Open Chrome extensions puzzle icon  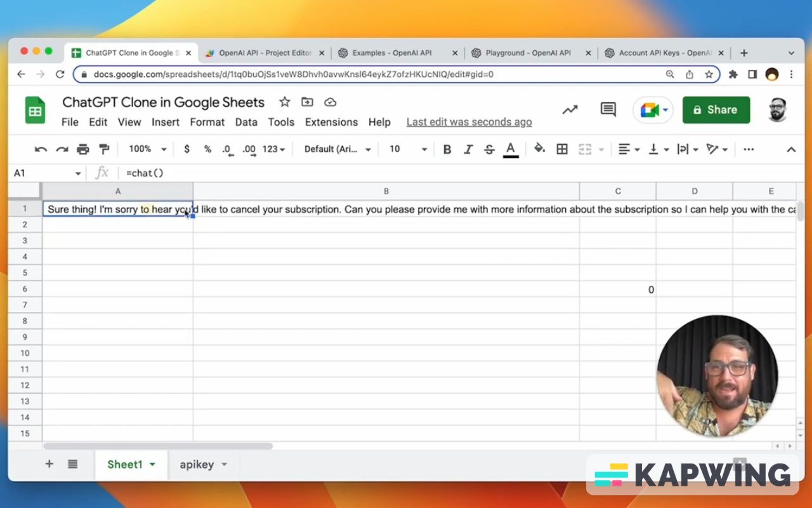(733, 74)
